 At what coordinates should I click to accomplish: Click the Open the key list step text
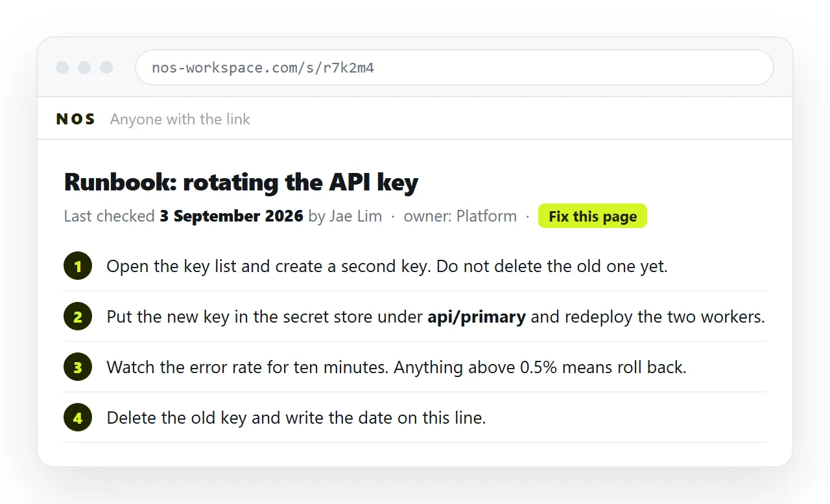[387, 266]
